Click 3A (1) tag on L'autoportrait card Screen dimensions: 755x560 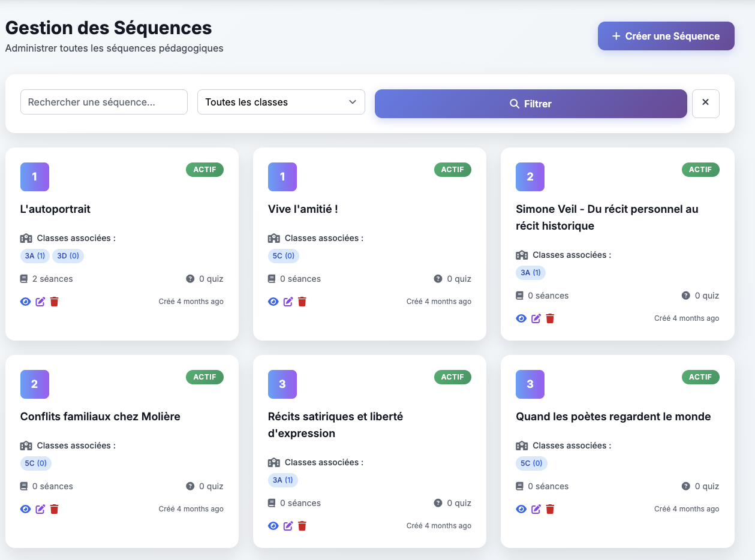[x=35, y=256]
